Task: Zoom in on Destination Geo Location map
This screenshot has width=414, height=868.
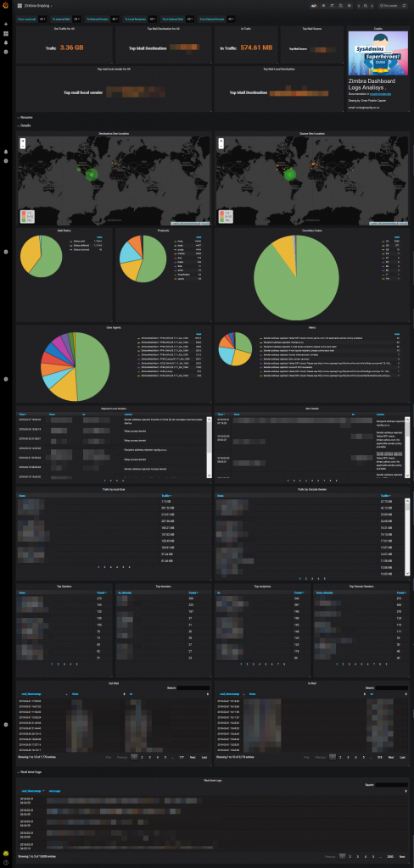Action: pos(22,142)
